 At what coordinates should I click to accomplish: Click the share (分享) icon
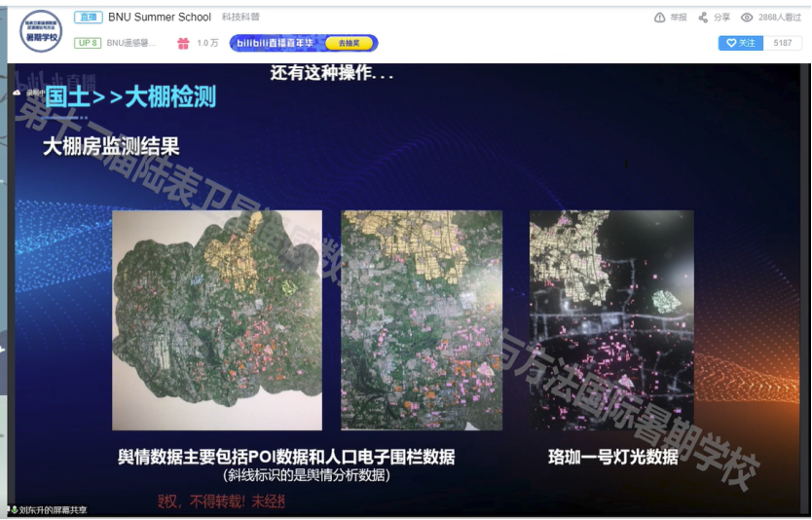pos(703,18)
